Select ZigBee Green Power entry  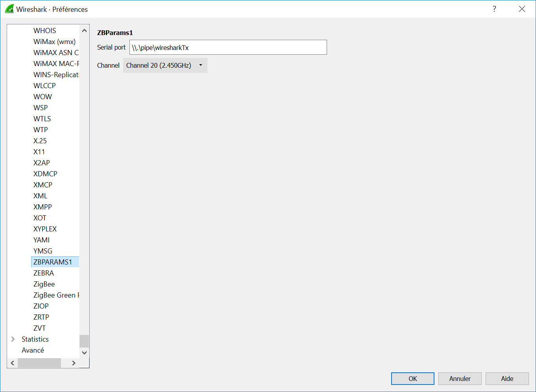(56, 295)
